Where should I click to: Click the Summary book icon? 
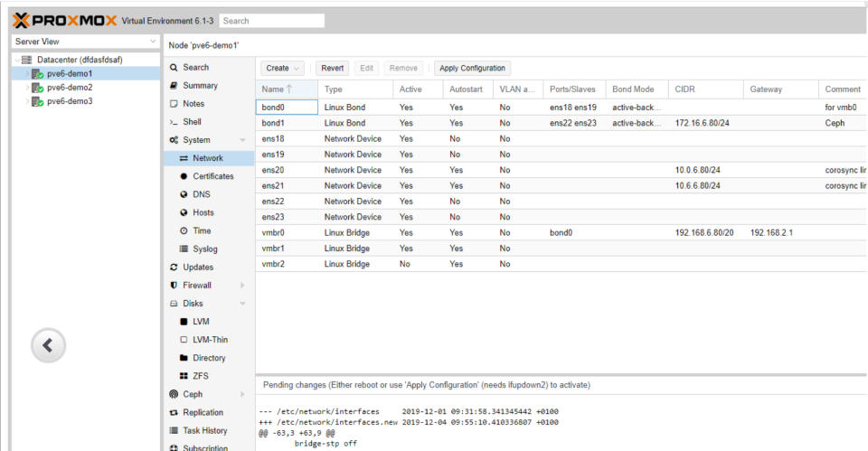tap(174, 86)
